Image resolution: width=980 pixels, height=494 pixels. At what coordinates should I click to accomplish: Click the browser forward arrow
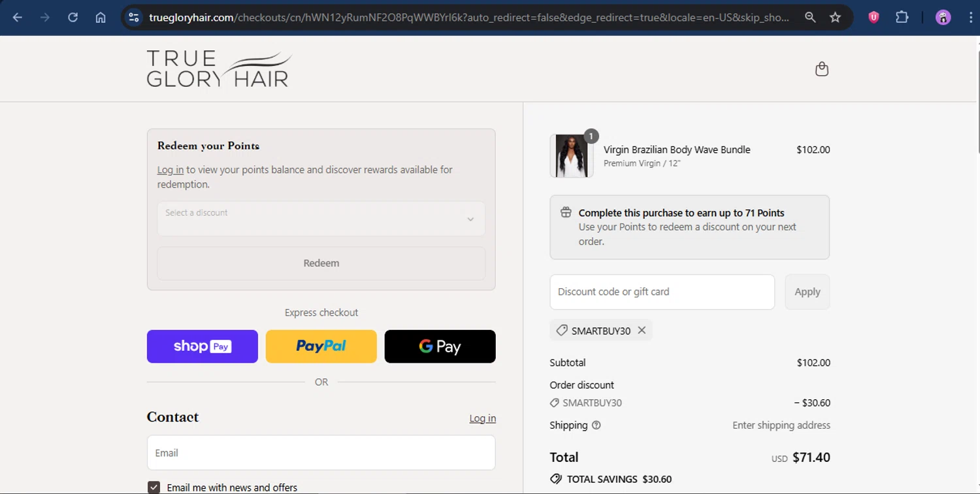pyautogui.click(x=45, y=18)
